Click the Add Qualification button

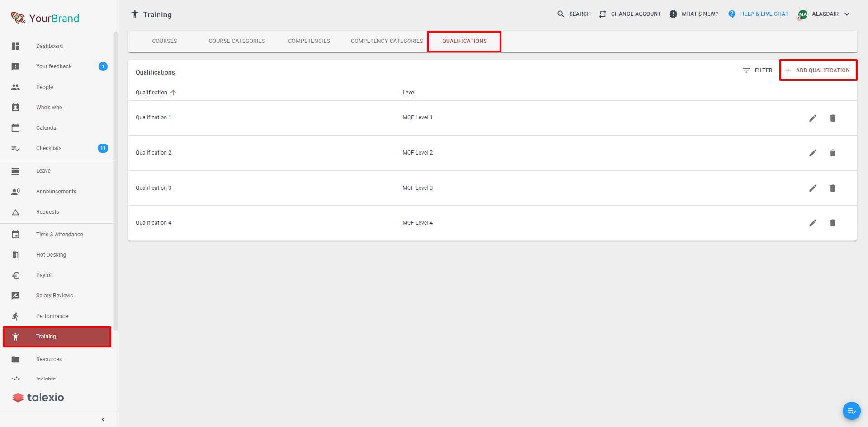coord(818,70)
